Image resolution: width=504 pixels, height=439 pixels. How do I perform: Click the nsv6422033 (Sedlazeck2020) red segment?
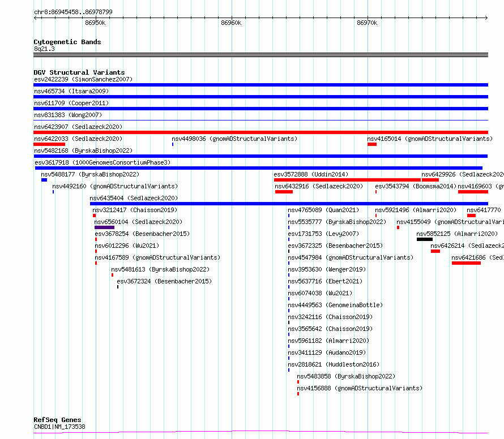click(49, 144)
